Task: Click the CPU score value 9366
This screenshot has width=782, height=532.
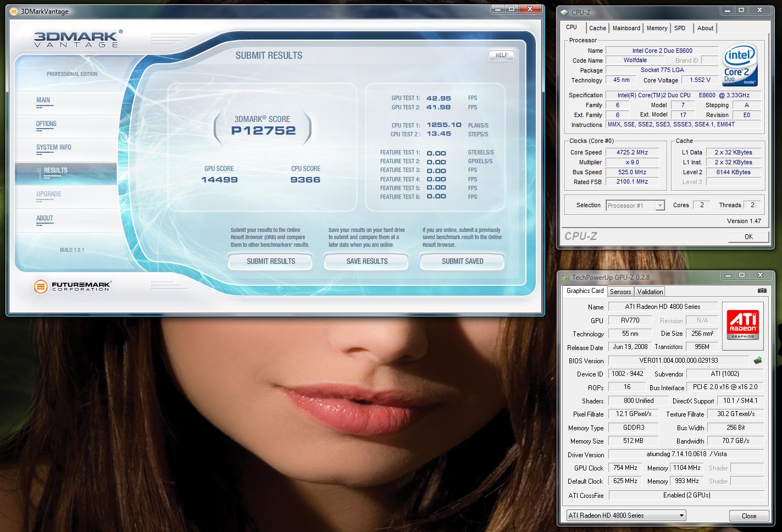Action: coord(305,180)
